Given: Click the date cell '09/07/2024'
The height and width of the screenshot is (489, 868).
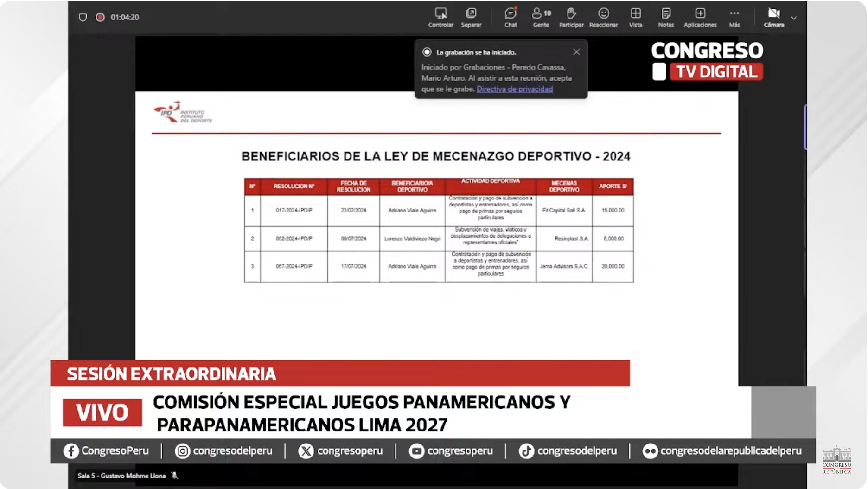Looking at the screenshot, I should [353, 238].
